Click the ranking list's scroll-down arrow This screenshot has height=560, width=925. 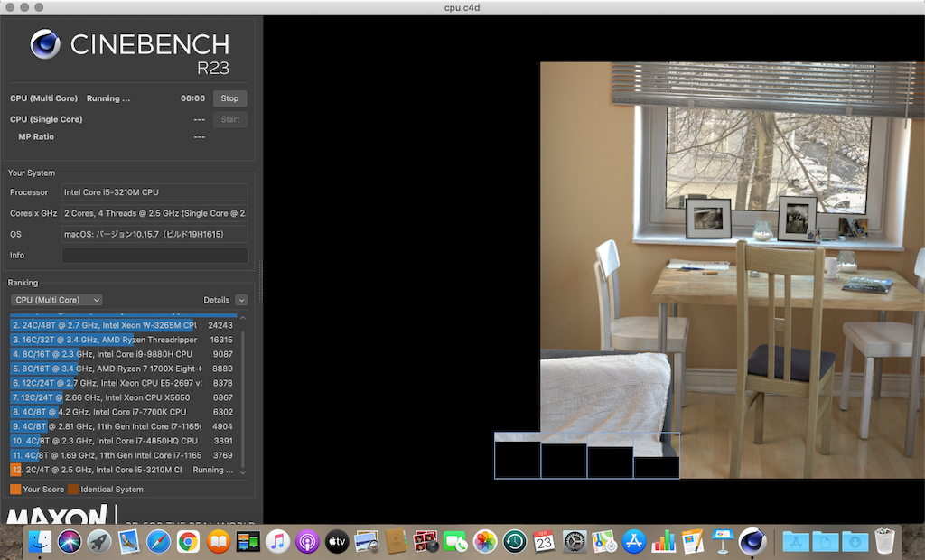[x=242, y=472]
